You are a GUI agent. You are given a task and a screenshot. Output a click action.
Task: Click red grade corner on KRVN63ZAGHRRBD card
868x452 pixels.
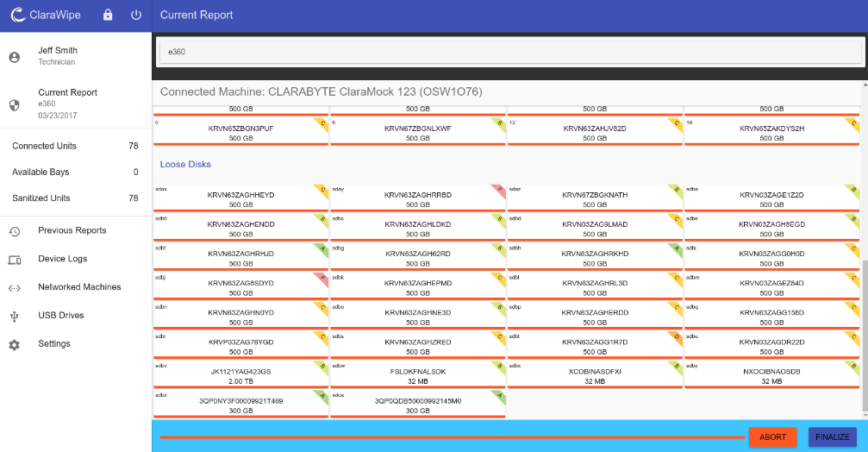tap(500, 190)
